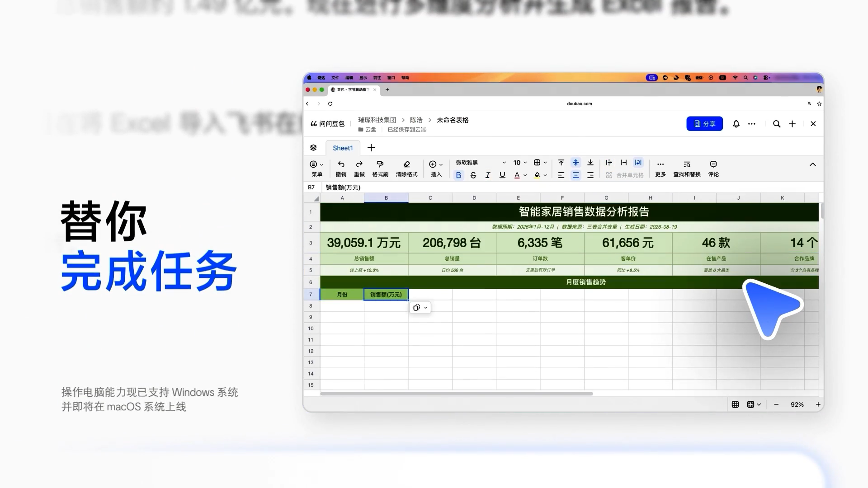Toggle italic formatting
Screen dimensions: 868x488
[488, 175]
